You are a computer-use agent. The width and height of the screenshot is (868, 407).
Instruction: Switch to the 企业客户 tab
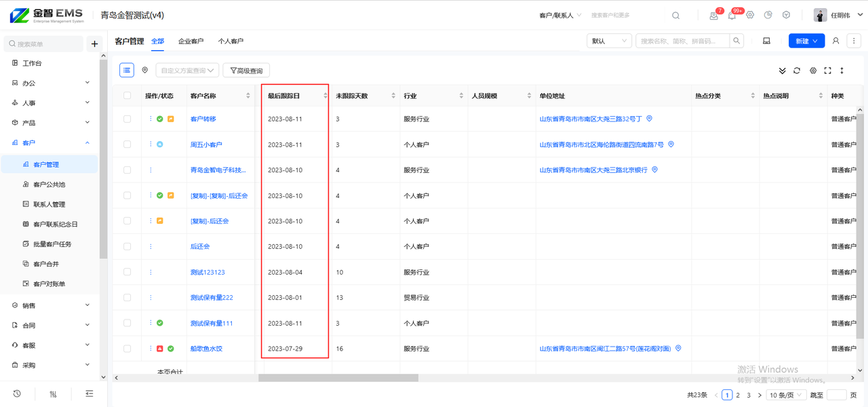click(191, 41)
